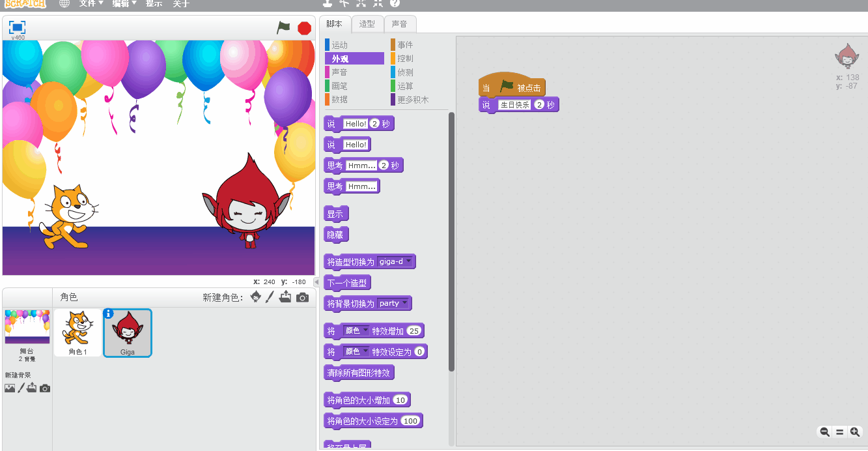Click the help question mark icon in toolbar
Viewport: 868px width, 451px height.
pyautogui.click(x=395, y=3)
